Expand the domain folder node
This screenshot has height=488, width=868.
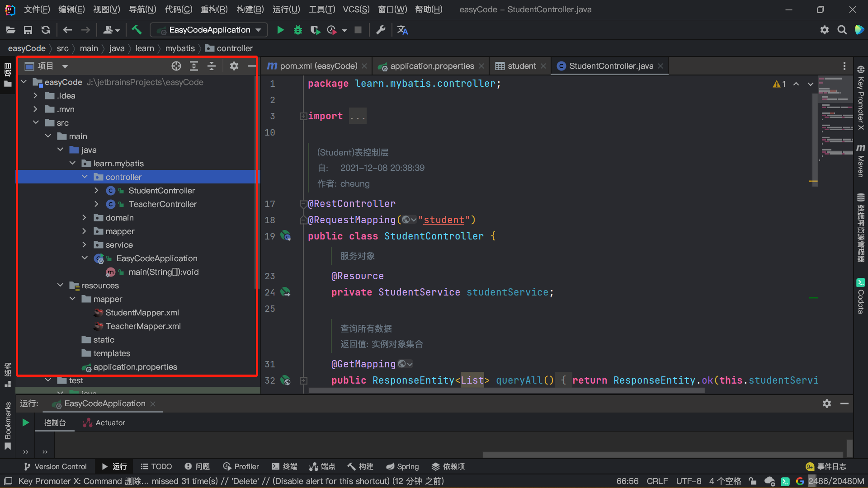(85, 217)
